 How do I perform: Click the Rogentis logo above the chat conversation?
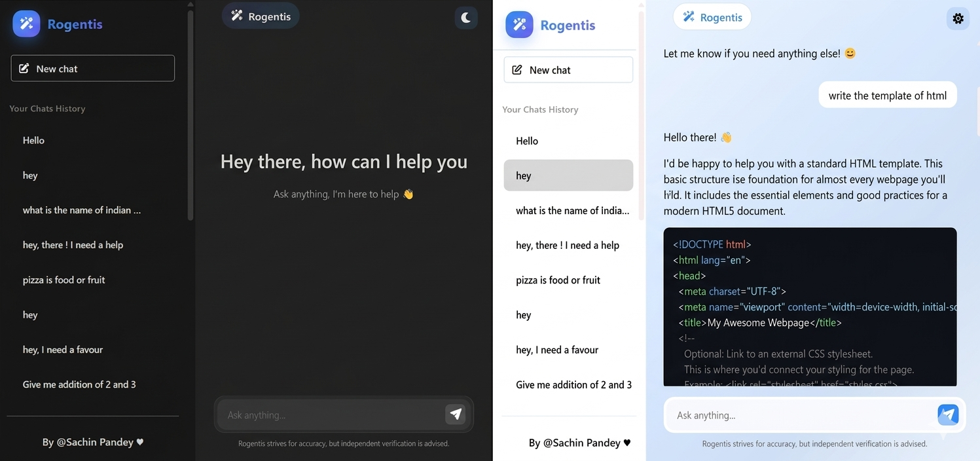pyautogui.click(x=712, y=17)
